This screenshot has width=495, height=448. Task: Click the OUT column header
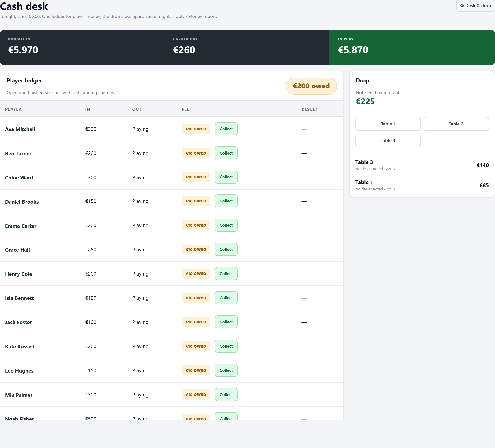[137, 109]
